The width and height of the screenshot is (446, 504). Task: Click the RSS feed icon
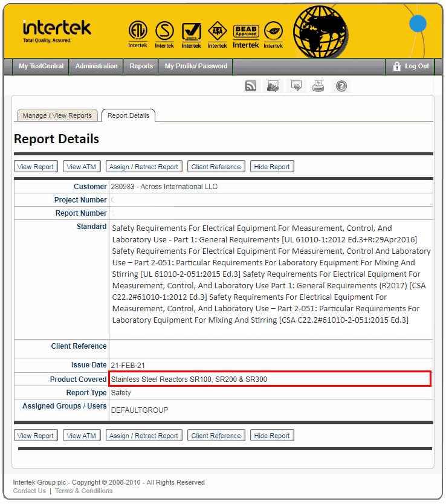point(251,86)
